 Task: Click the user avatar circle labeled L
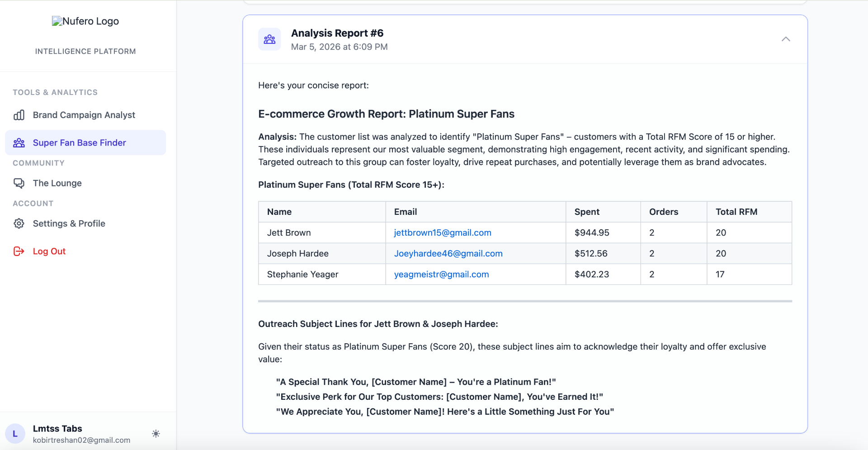(15, 433)
